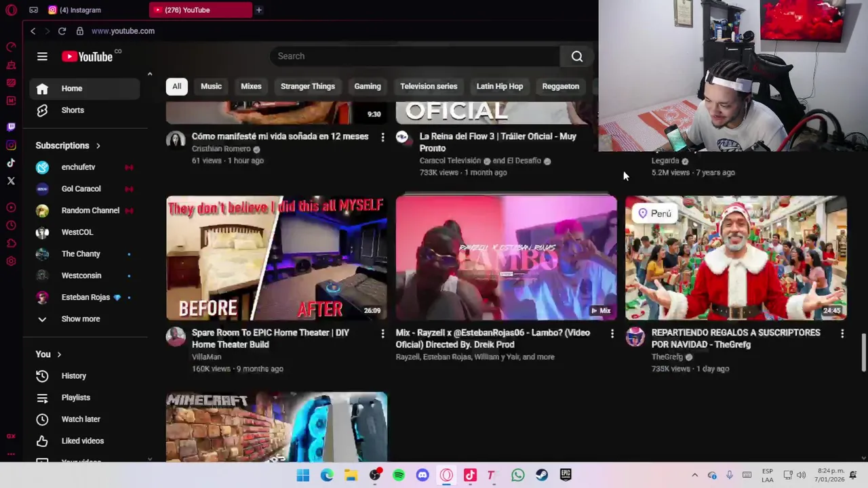The image size is (868, 488).
Task: Expand the You section chevron
Action: pos(59,354)
